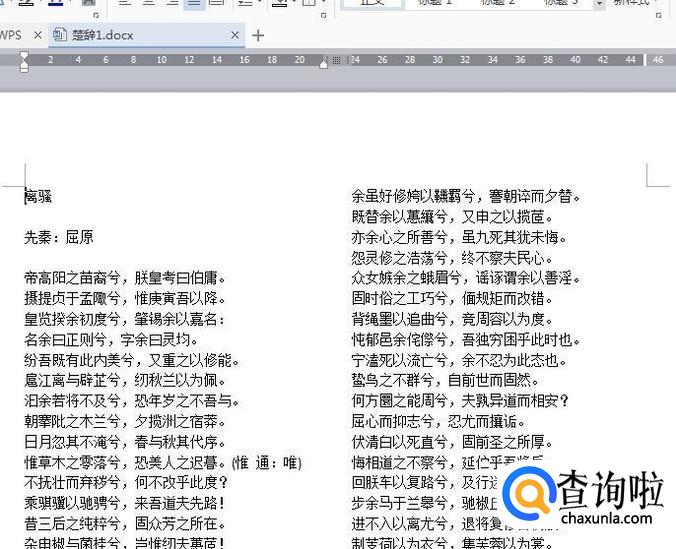Viewport: 676px width, 549px height.
Task: Click the hanging indent marker on ruler
Action: click(25, 67)
